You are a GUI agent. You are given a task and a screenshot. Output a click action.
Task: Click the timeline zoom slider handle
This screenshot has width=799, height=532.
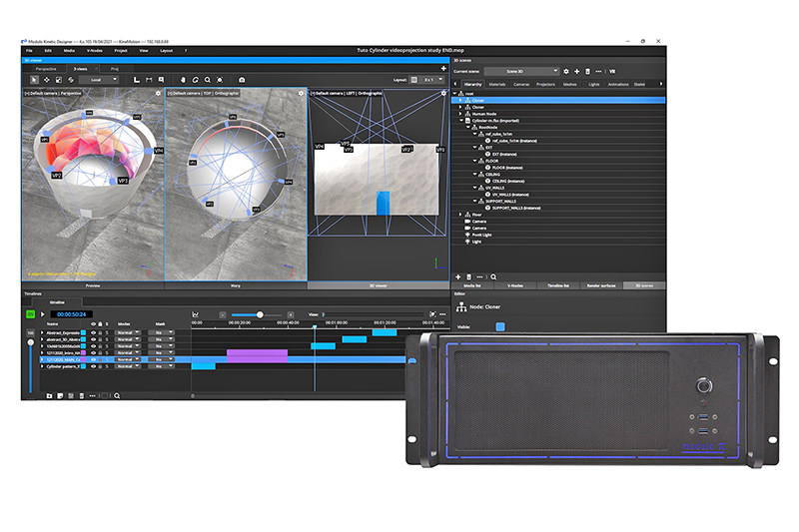pos(260,314)
